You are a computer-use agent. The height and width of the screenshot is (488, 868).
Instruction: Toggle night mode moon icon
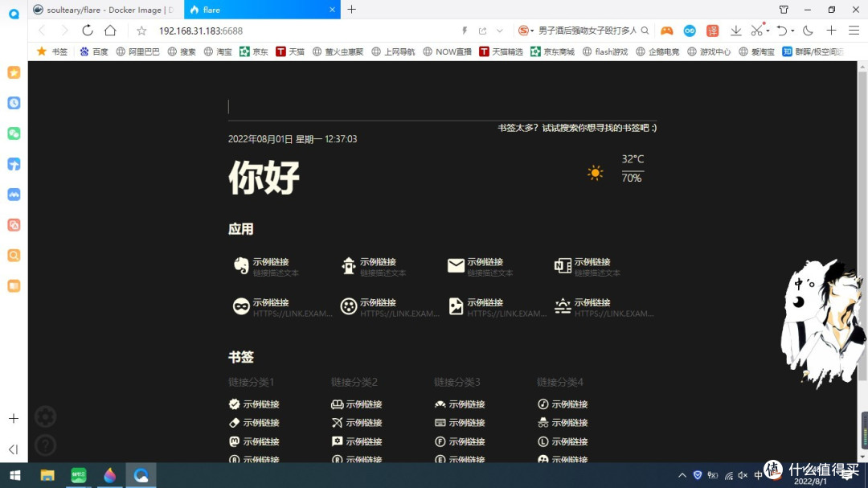808,31
